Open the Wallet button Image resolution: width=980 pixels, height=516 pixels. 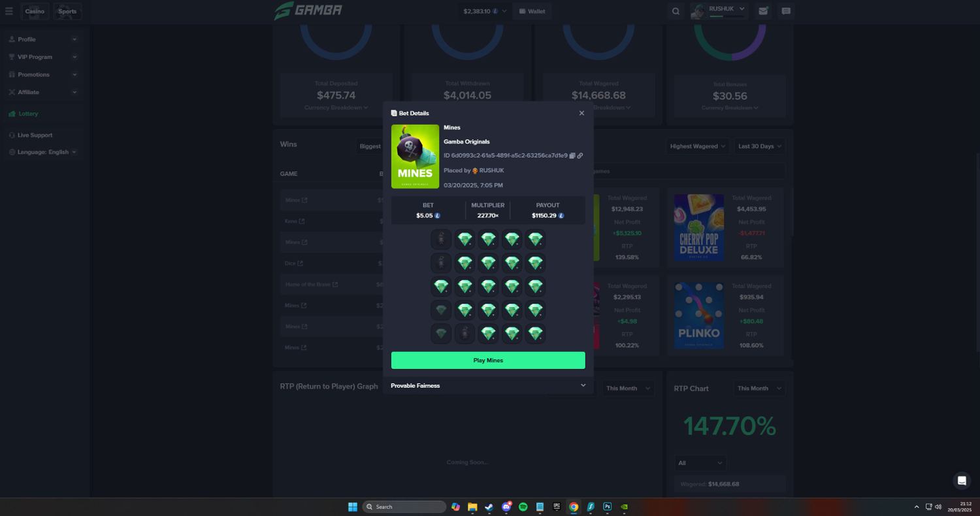click(532, 11)
